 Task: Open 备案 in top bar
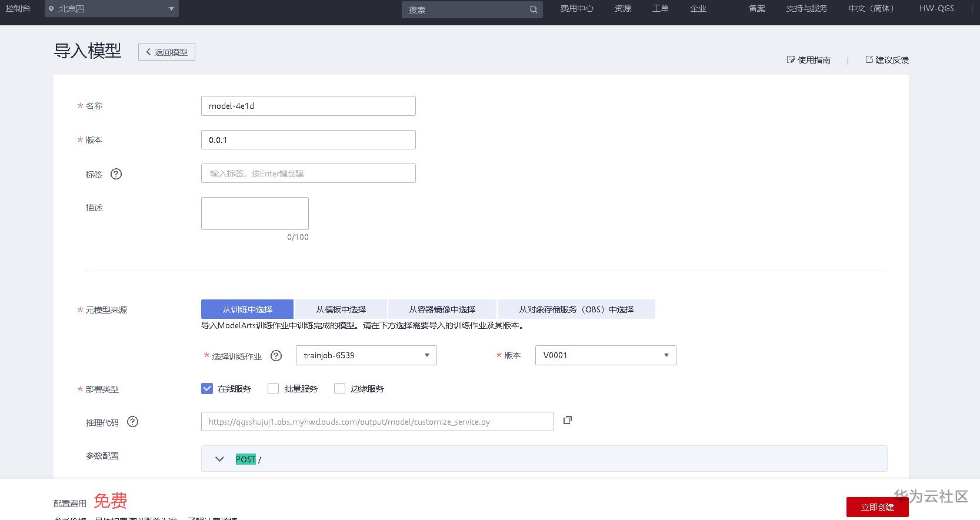pyautogui.click(x=756, y=9)
